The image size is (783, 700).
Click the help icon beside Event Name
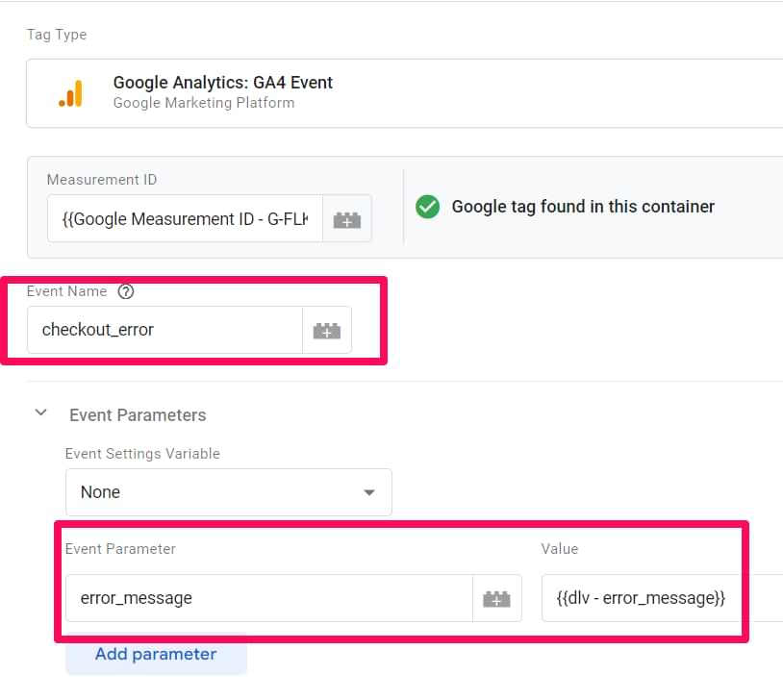click(125, 291)
